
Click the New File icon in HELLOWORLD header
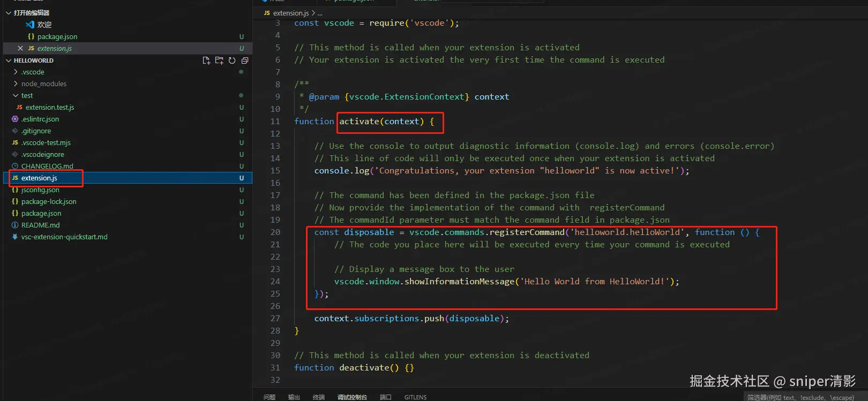pos(206,60)
